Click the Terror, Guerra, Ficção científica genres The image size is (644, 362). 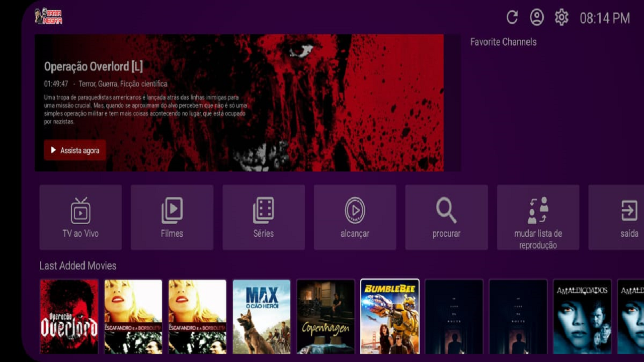point(123,84)
